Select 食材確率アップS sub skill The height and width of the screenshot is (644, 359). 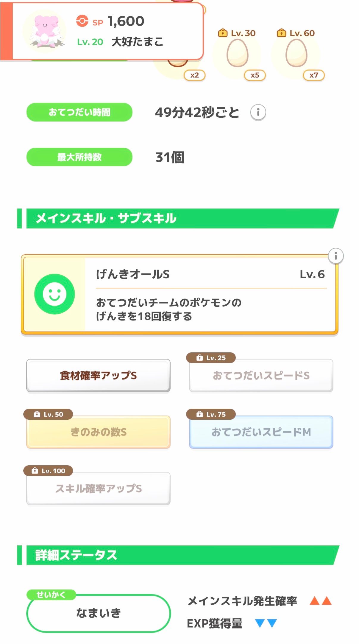(x=98, y=376)
